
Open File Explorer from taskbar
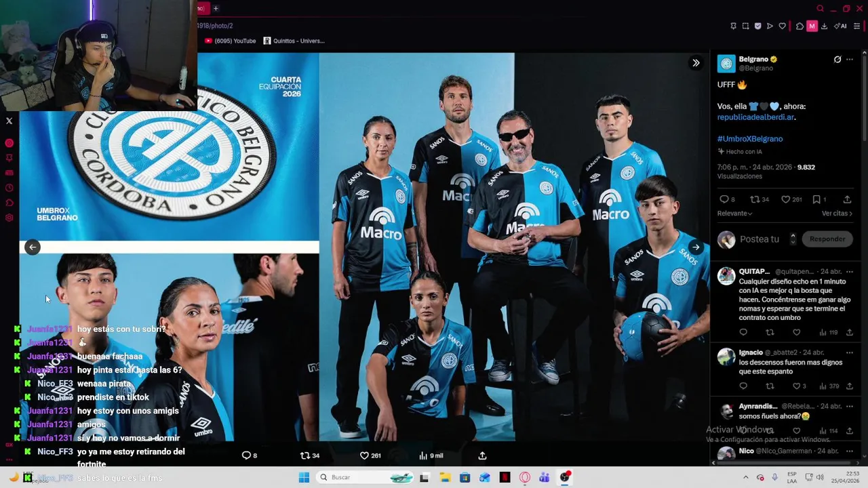click(445, 477)
